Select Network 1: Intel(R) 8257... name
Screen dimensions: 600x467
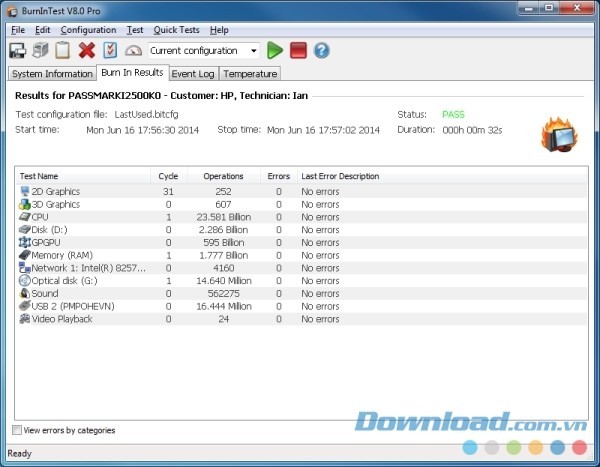coord(88,268)
